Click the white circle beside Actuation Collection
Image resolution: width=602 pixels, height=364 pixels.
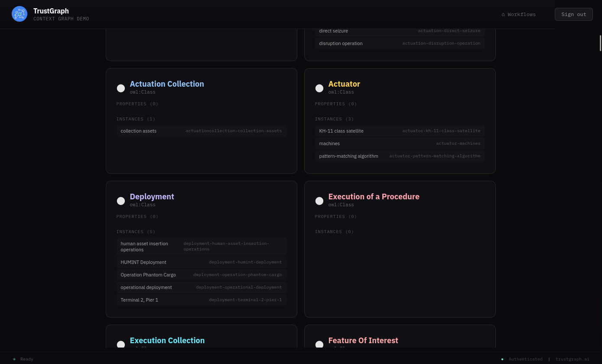point(121,88)
